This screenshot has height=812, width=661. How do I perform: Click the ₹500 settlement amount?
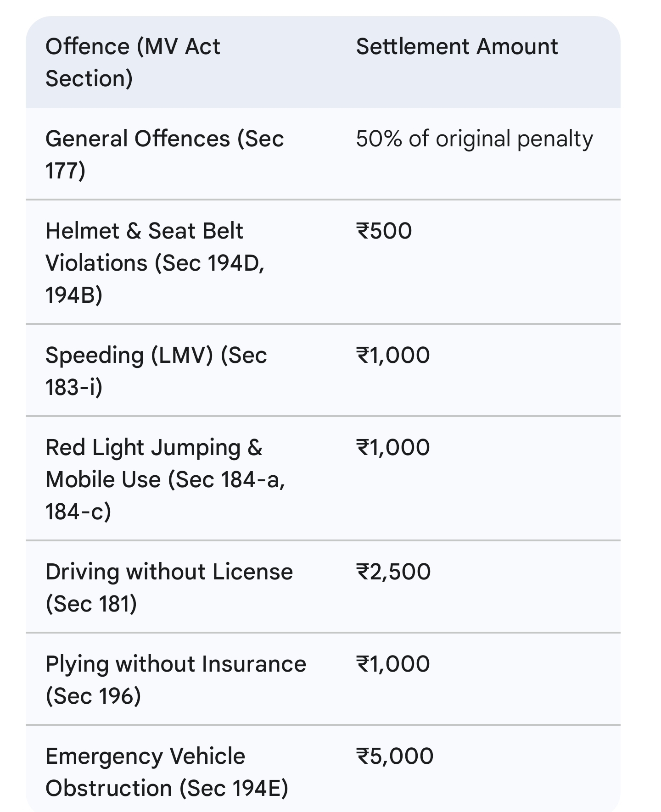point(384,231)
